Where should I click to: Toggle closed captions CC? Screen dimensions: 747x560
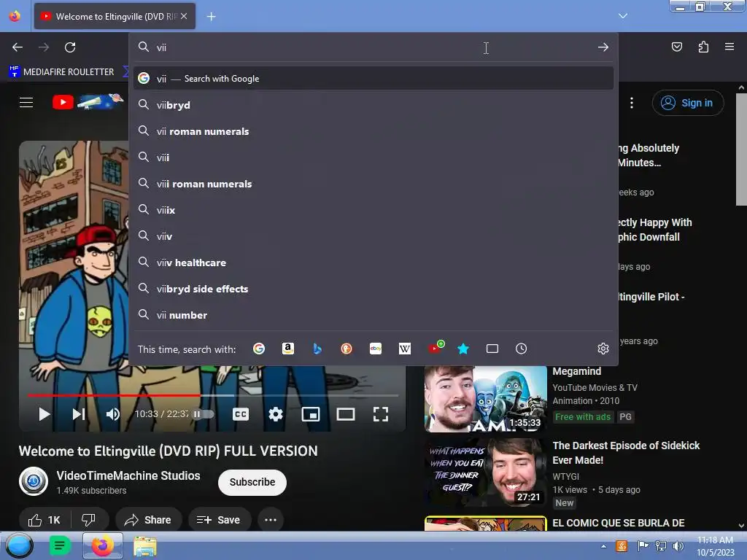(241, 414)
